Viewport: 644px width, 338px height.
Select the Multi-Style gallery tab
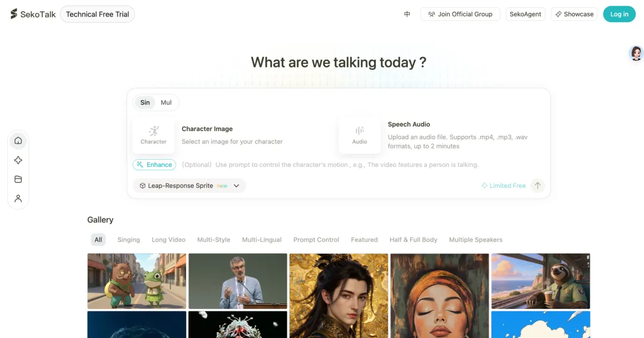point(213,240)
